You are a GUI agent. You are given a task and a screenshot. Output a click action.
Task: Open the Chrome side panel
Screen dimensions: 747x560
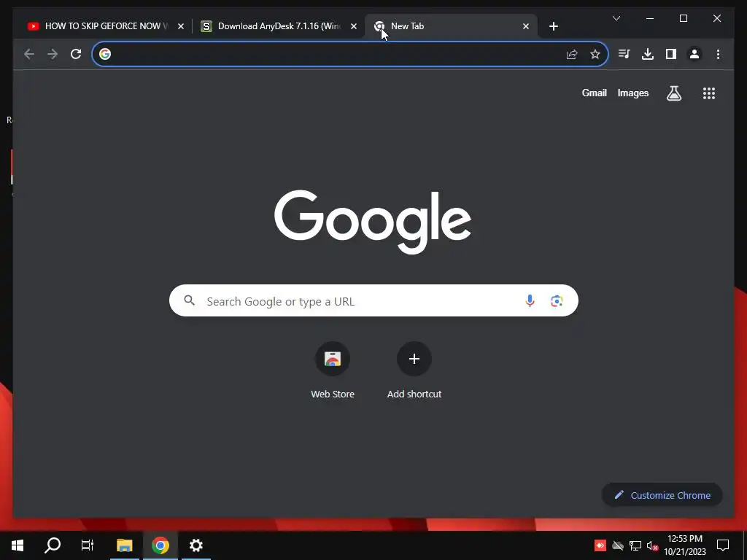[x=671, y=54]
